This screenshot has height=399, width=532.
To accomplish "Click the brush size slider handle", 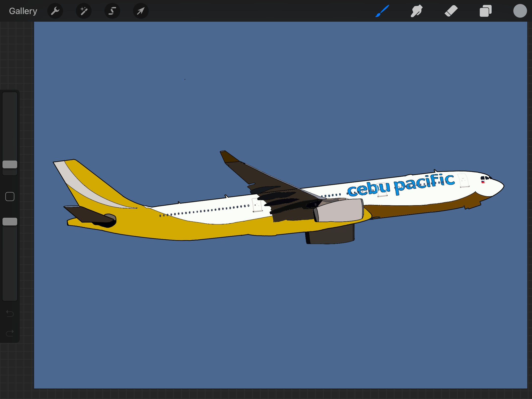I will [10, 165].
